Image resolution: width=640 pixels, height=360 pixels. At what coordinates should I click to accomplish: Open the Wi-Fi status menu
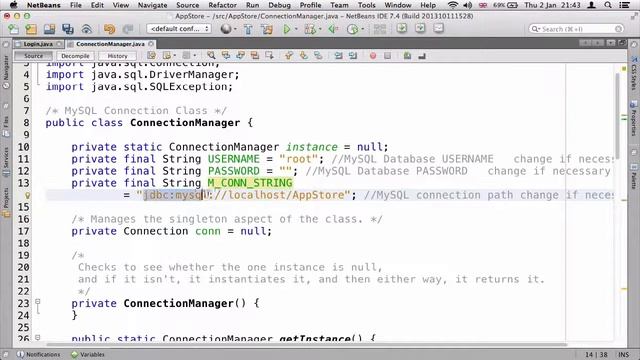pos(453,5)
